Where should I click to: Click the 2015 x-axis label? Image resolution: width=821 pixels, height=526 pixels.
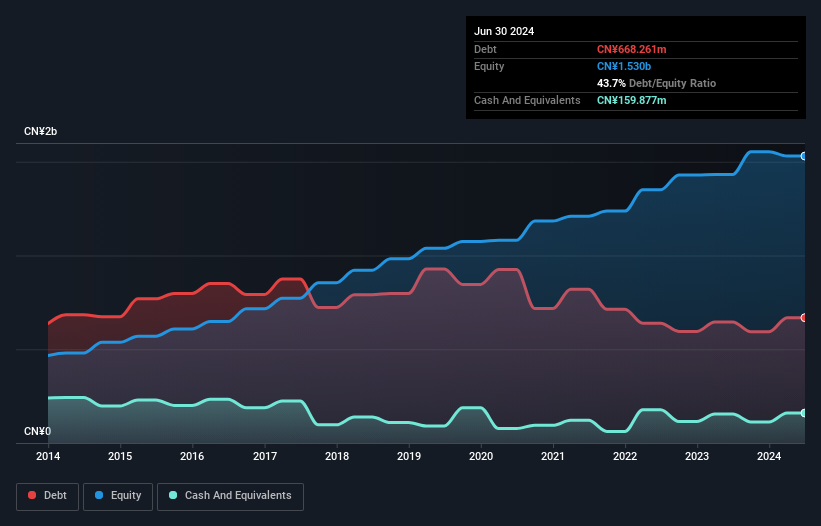coord(120,456)
